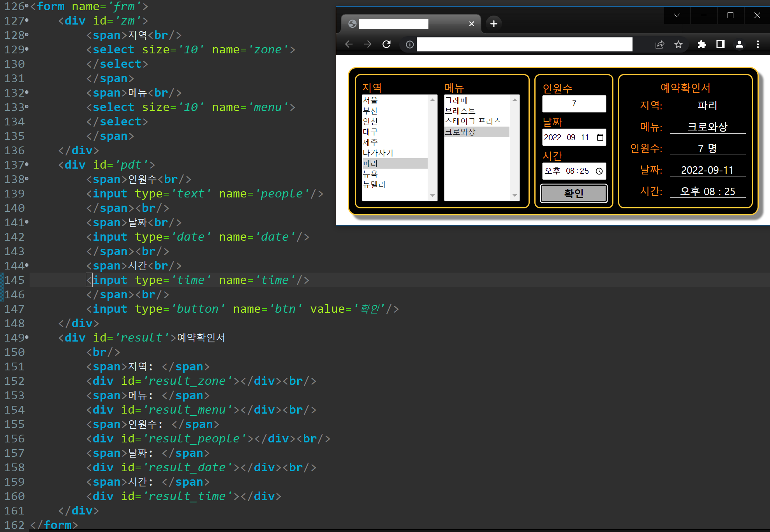The image size is (770, 532).
Task: Collapse the fold marker at line 149
Action: (26, 337)
